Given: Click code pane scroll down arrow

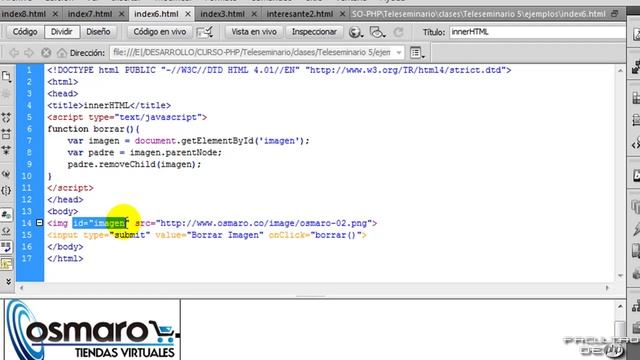Looking at the screenshot, I should 620,276.
